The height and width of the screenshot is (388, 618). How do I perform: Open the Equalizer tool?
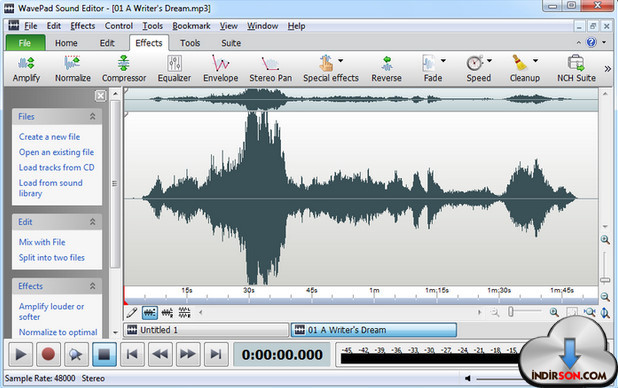click(x=174, y=68)
